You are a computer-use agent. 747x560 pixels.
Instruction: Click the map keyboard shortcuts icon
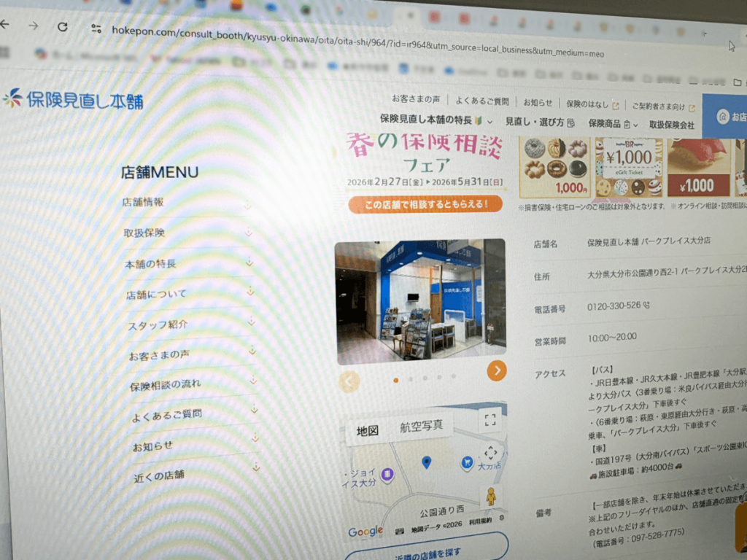[x=400, y=531]
